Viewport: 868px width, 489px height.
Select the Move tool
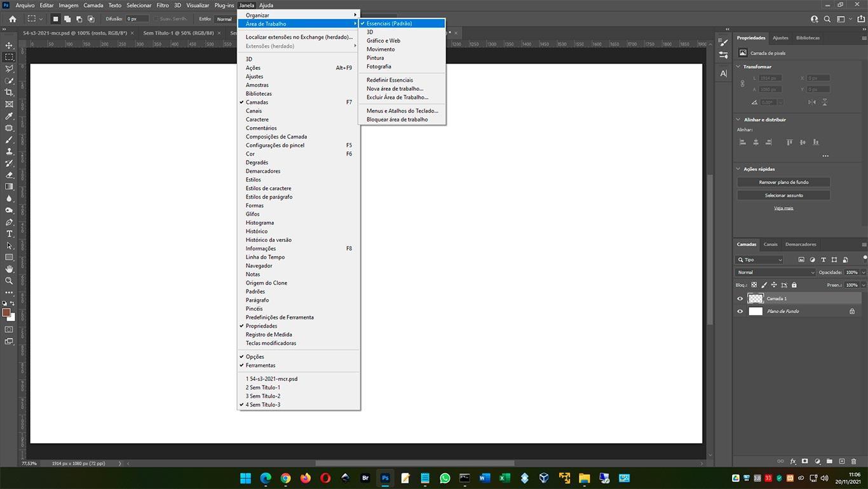(9, 45)
